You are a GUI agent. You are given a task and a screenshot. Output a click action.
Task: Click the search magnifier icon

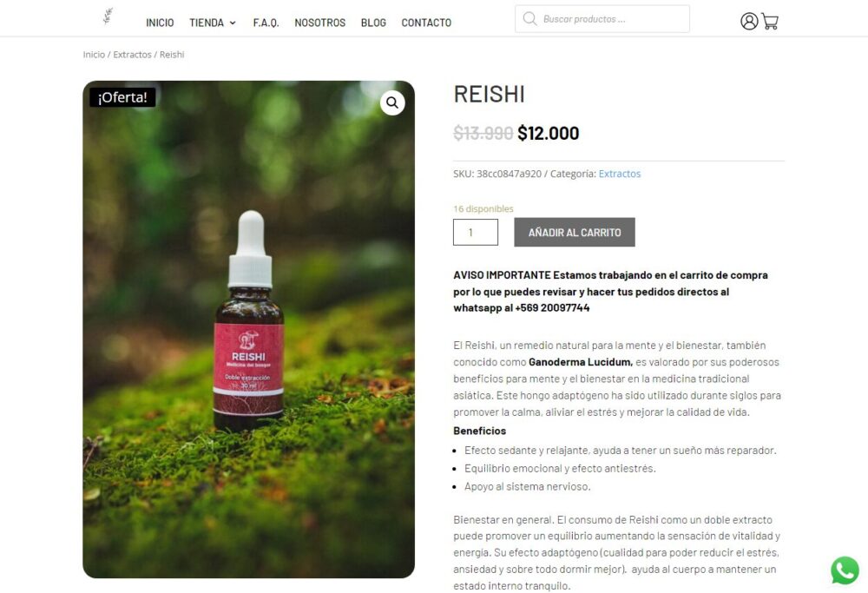pos(529,19)
